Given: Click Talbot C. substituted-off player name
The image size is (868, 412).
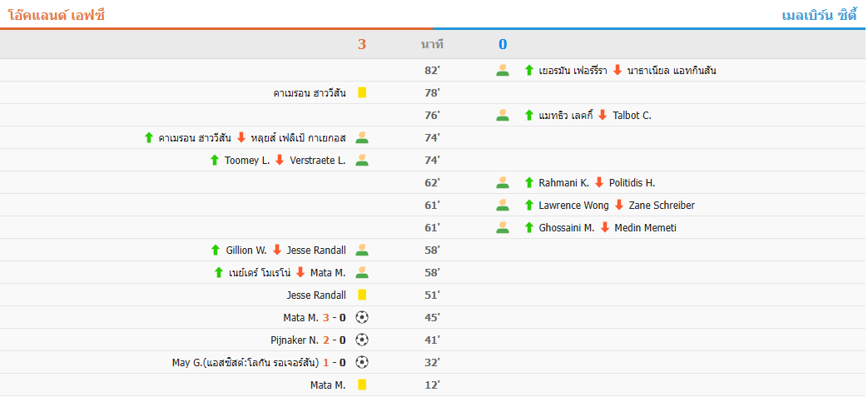Looking at the screenshot, I should 632,115.
